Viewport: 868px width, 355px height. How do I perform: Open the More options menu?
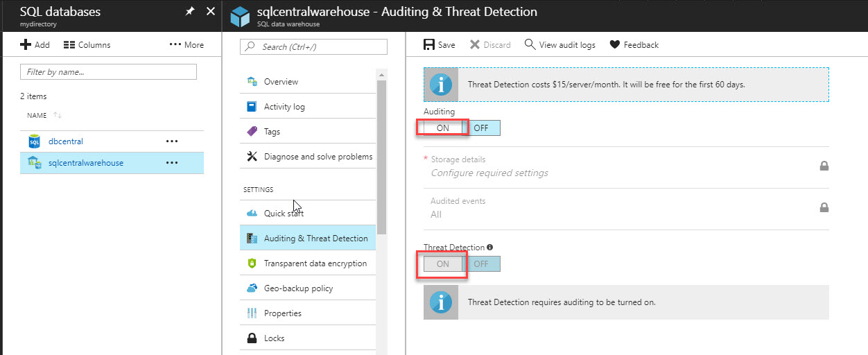point(186,44)
